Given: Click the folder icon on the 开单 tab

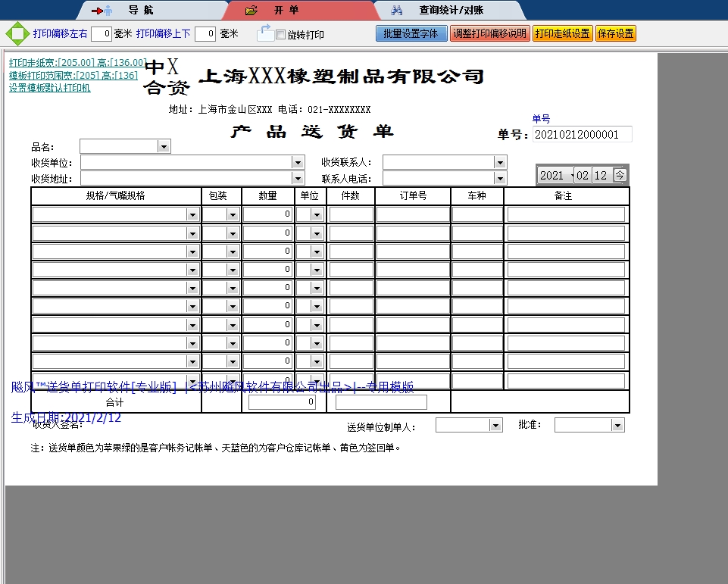Looking at the screenshot, I should (250, 10).
